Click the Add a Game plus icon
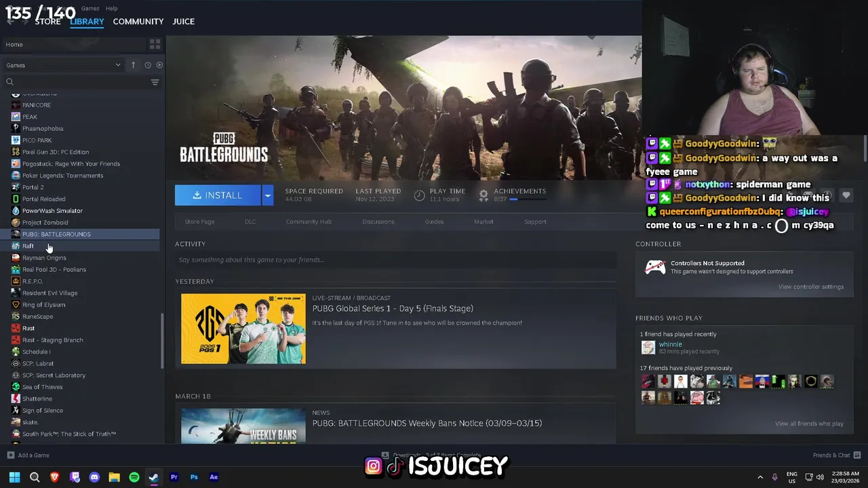The image size is (868, 488). coord(10,455)
